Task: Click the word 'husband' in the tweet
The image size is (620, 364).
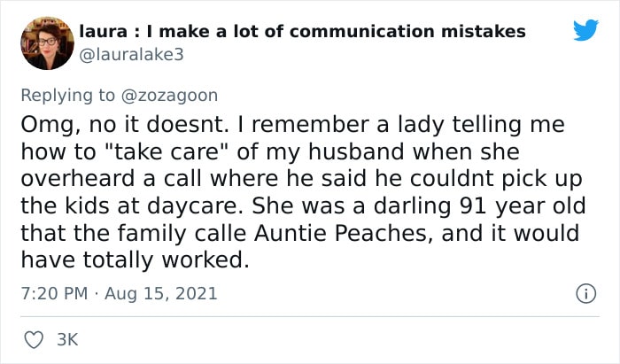Action: (x=356, y=151)
